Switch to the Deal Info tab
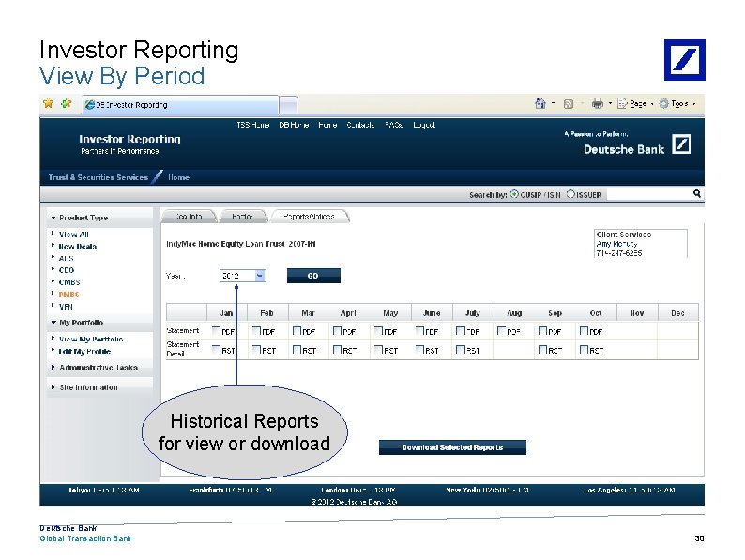Image resolution: width=745 pixels, height=560 pixels. pos(189,216)
